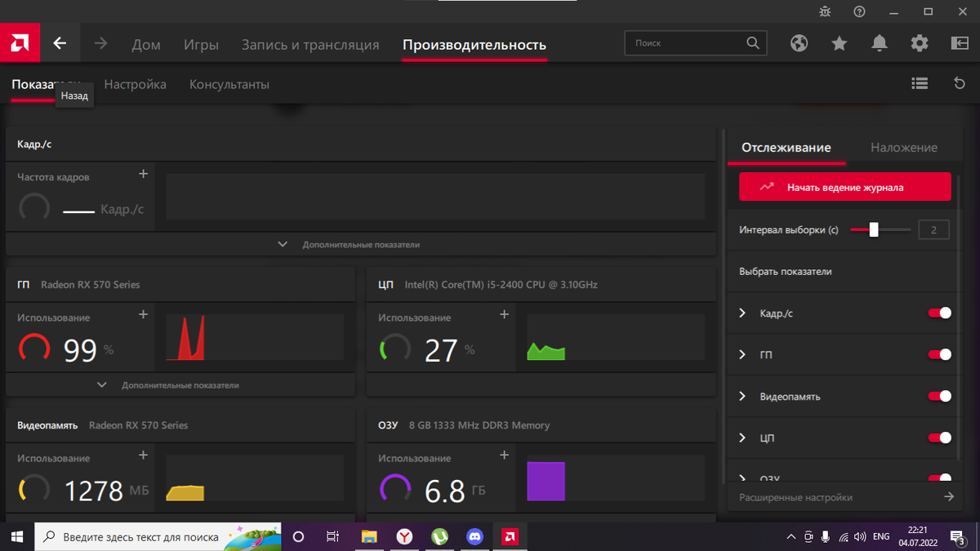The width and height of the screenshot is (980, 551).
Task: Show hidden tray icons chevron
Action: 791,536
